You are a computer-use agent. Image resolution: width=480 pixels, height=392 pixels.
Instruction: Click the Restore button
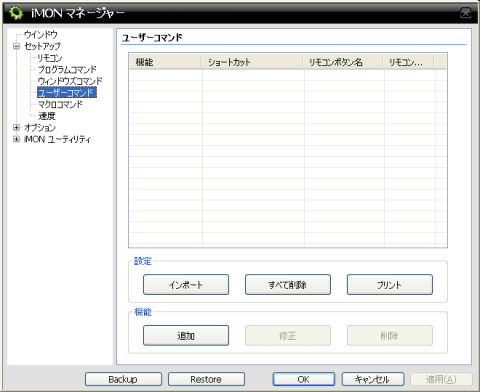206,379
